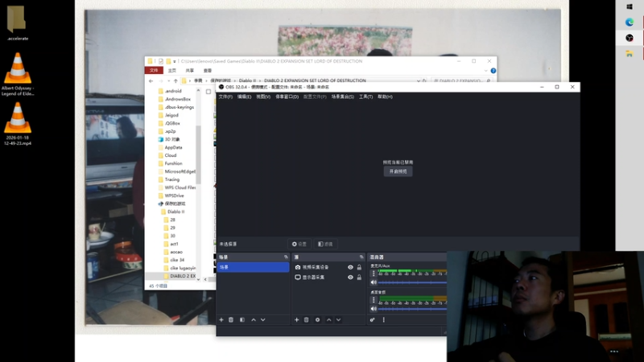Move scene down with arrow icon
The width and height of the screenshot is (644, 362).
(x=263, y=319)
